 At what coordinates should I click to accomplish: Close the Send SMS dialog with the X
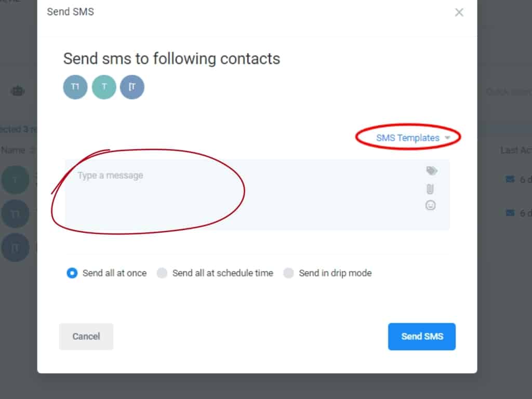coord(459,12)
